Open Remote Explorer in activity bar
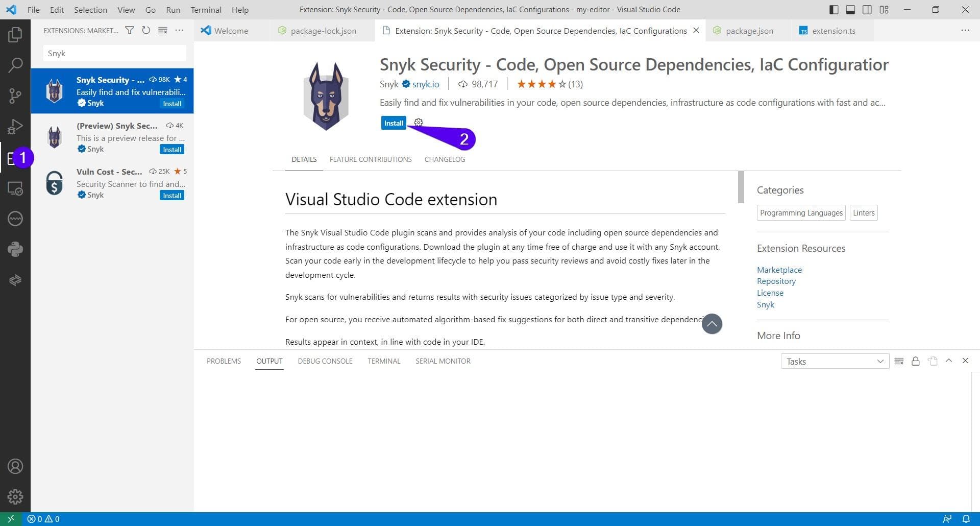Screen dimensions: 980x526 pyautogui.click(x=15, y=188)
